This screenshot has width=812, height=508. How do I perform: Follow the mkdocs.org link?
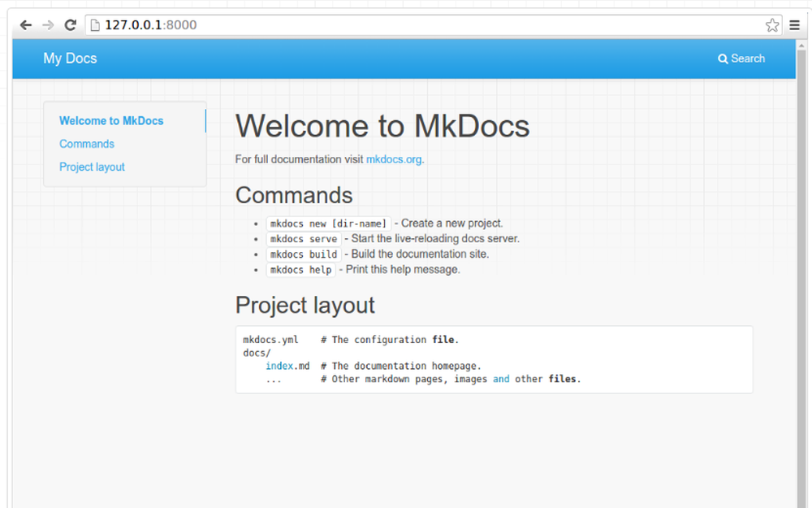coord(394,159)
